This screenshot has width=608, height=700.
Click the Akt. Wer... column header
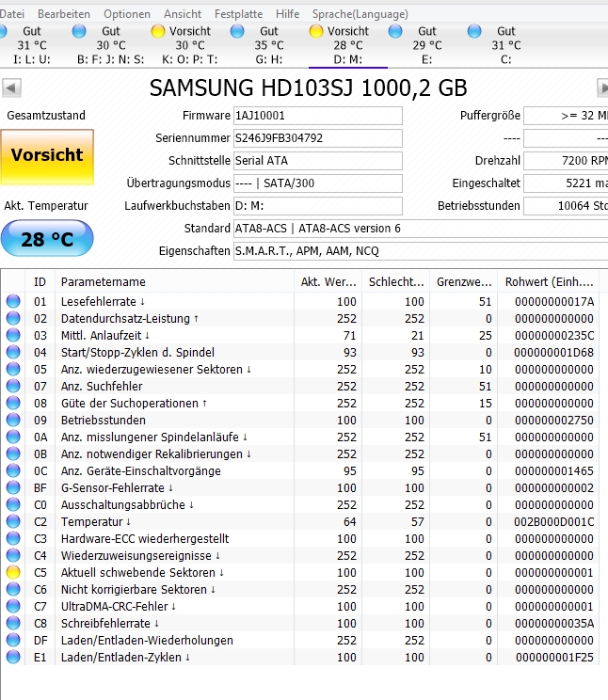(x=328, y=281)
